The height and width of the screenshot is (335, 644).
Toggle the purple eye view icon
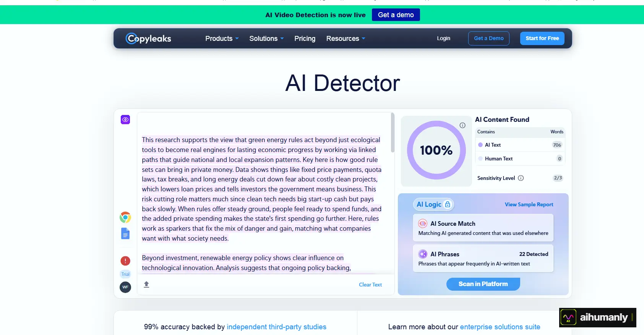point(125,120)
